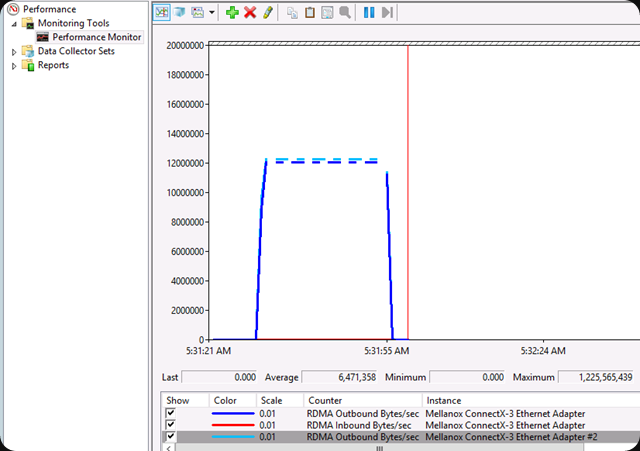Select RDMA Inbound Bytes/sec counter text

pos(359,425)
